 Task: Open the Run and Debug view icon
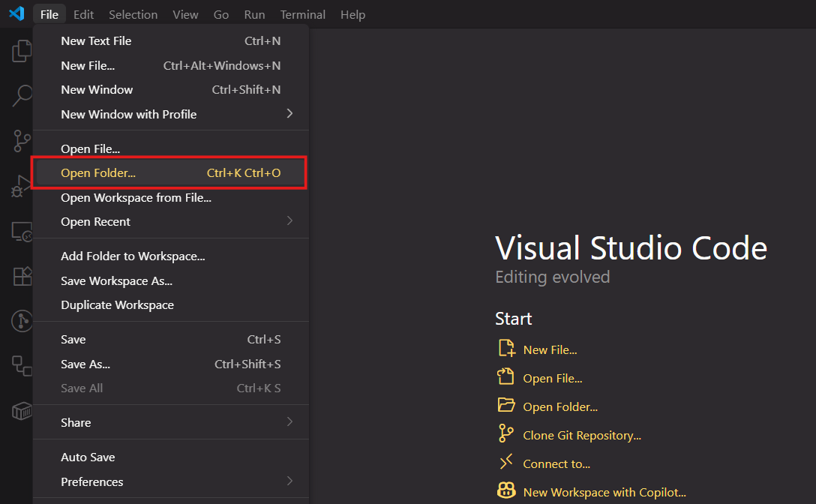click(x=22, y=186)
